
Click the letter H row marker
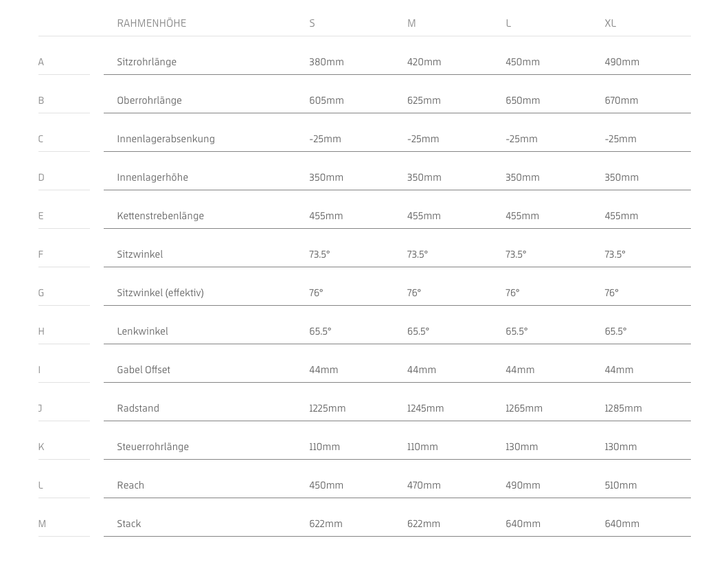[x=41, y=331]
